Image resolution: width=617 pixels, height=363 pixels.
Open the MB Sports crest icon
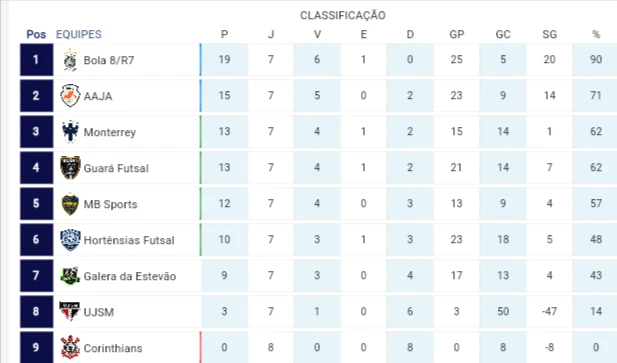(70, 204)
